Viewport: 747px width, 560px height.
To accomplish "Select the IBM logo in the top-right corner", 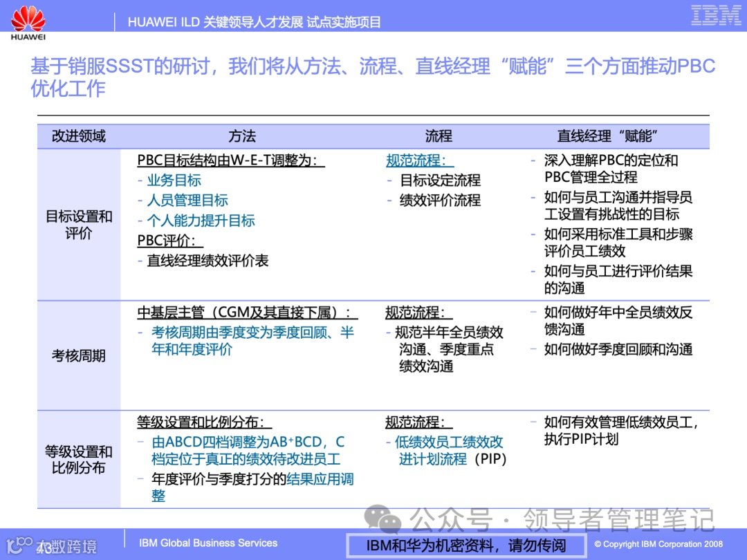I will pos(716,15).
